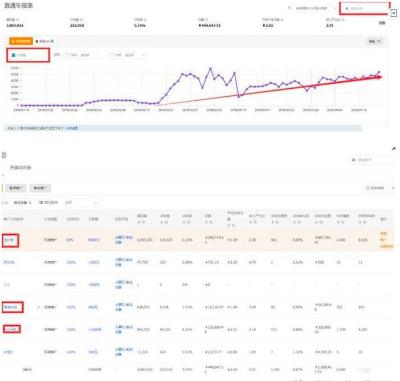Open the boxed plan name link in the fourth row

12,307
